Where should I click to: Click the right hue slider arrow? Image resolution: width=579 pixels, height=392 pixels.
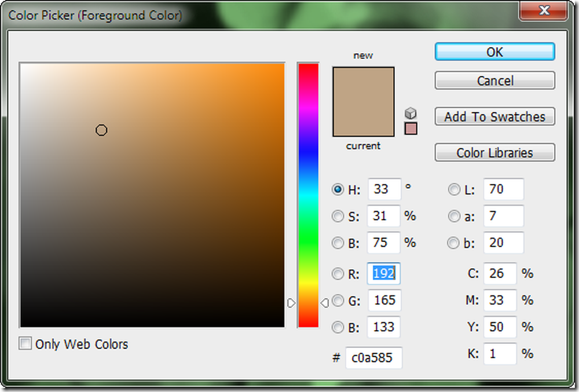(325, 303)
